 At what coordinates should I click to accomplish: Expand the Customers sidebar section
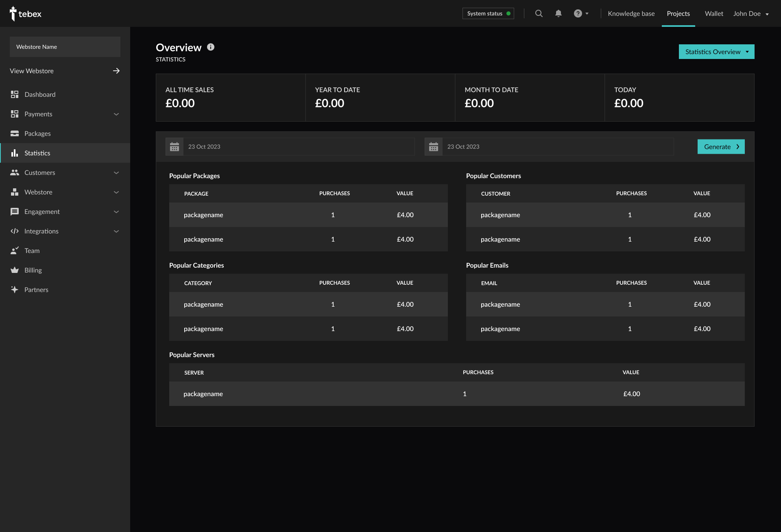(116, 173)
